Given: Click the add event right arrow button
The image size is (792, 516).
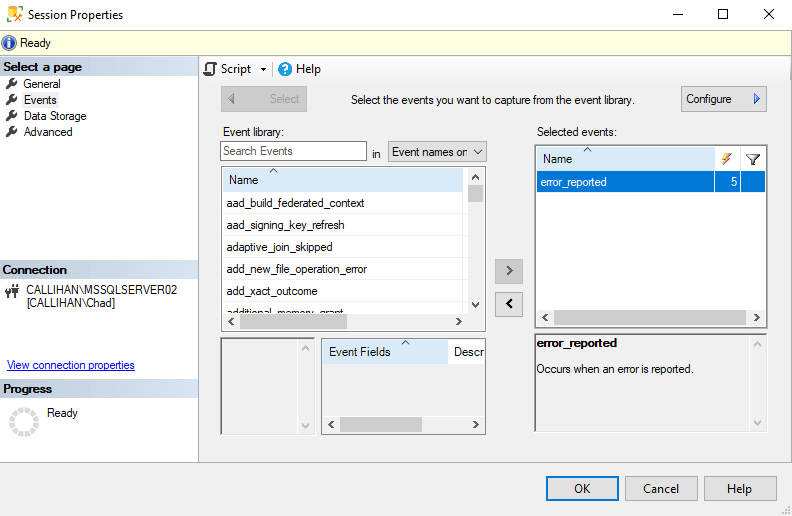Looking at the screenshot, I should click(x=509, y=270).
